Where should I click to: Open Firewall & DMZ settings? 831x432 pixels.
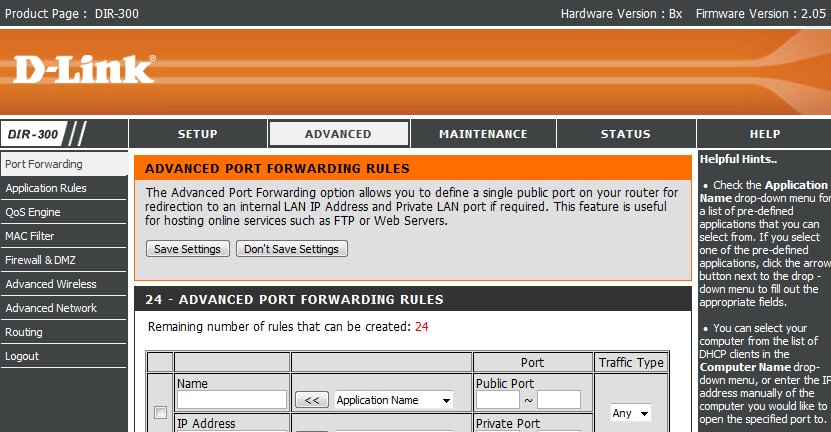pos(64,260)
